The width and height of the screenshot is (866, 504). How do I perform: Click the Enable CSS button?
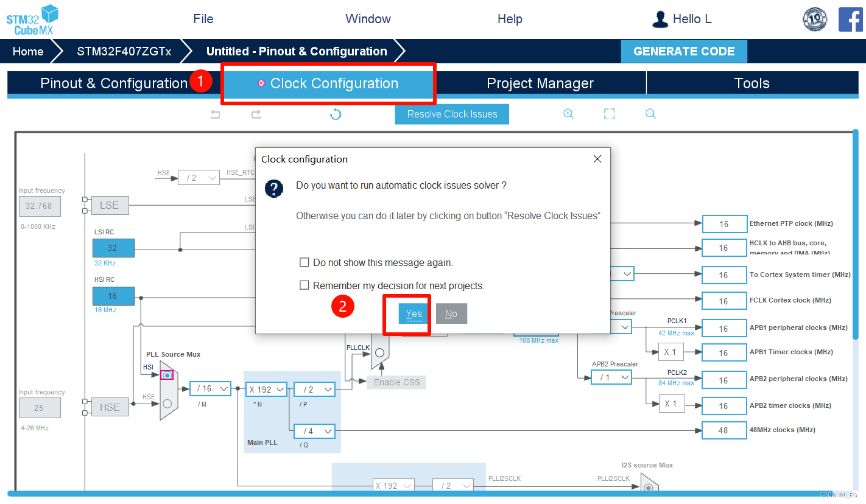point(396,382)
